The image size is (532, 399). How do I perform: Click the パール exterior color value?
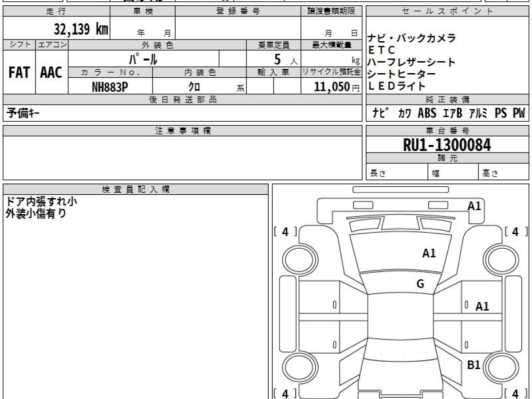coord(143,59)
